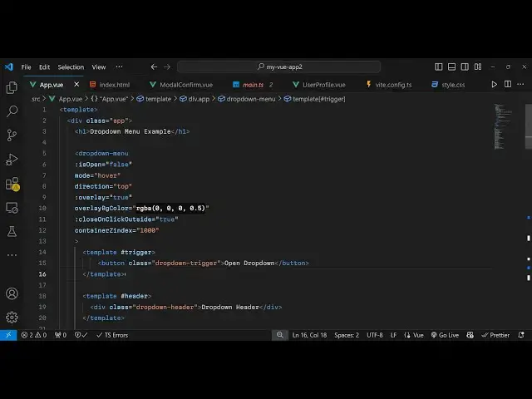Open the Remote Explorer view

point(12,208)
